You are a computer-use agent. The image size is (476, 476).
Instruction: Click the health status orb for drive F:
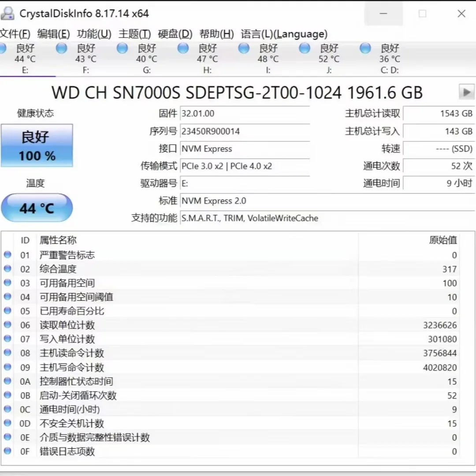coord(62,48)
